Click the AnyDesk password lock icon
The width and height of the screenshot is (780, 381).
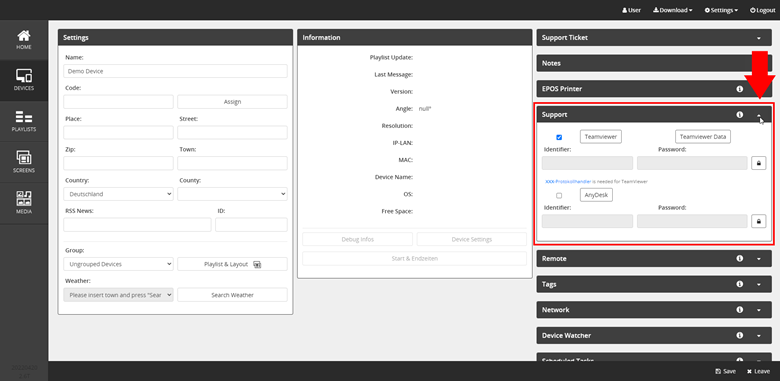coord(758,221)
